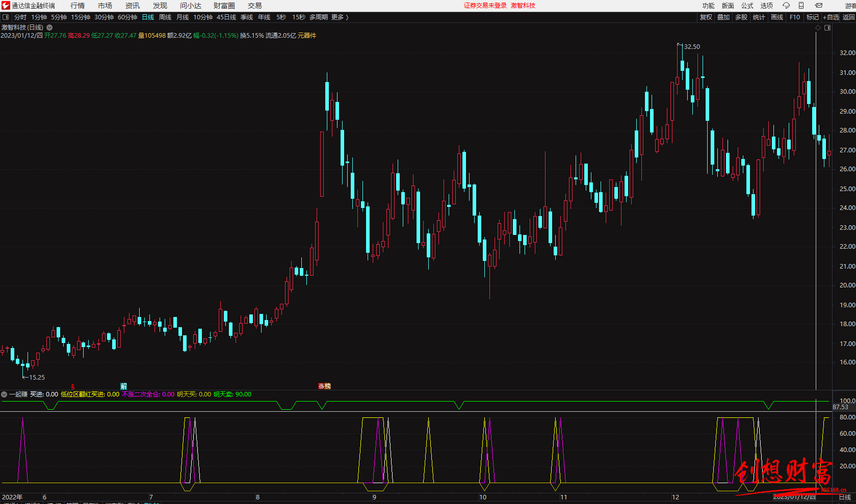The height and width of the screenshot is (504, 856).
Task: Open the 版面 menu
Action: coord(728,6)
